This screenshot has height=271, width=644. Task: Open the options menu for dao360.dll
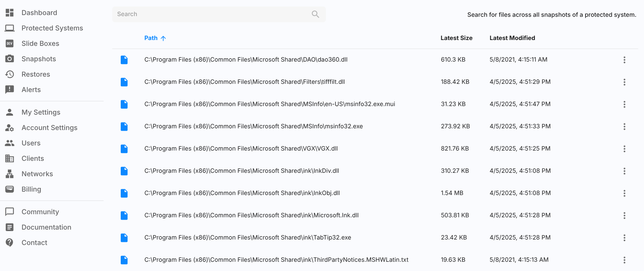pyautogui.click(x=624, y=60)
